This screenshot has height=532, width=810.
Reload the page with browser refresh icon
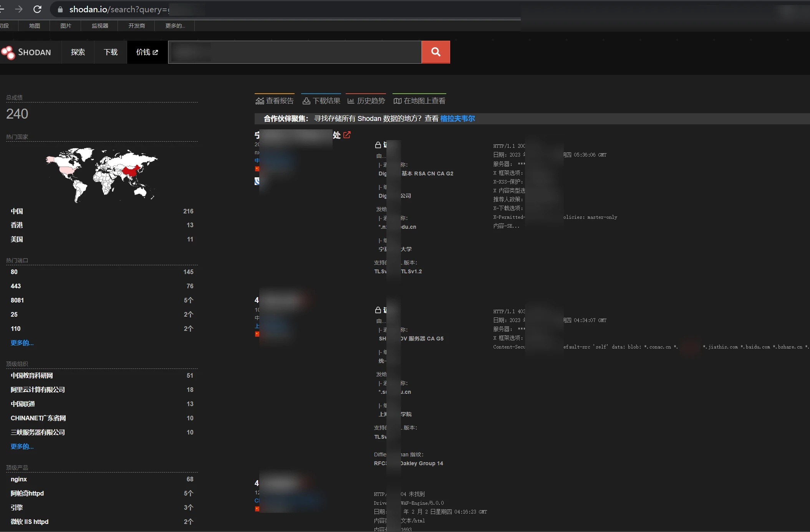point(37,9)
